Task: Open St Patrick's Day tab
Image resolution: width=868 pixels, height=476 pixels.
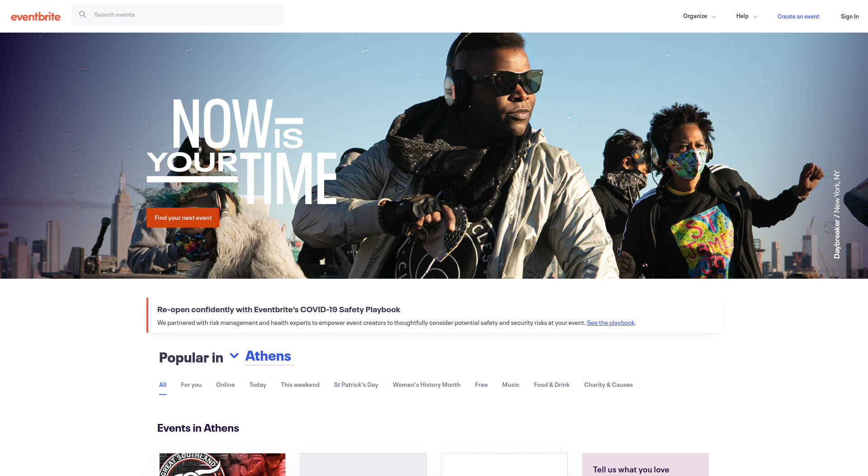Action: (x=356, y=385)
